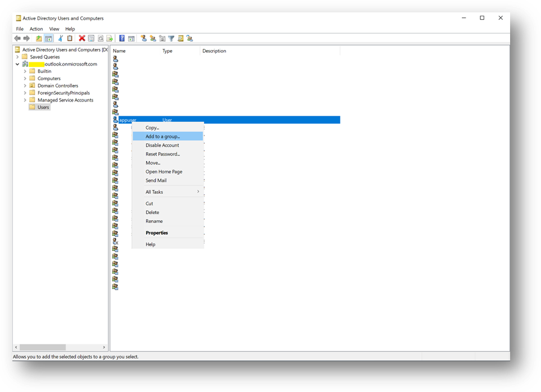Image resolution: width=541 pixels, height=392 pixels.
Task: Expand the All Tasks submenu
Action: [168, 192]
